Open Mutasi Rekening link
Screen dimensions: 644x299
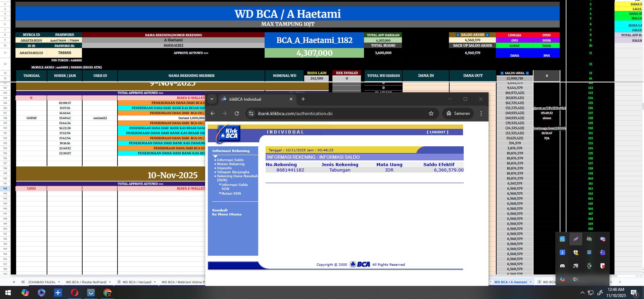pyautogui.click(x=231, y=164)
